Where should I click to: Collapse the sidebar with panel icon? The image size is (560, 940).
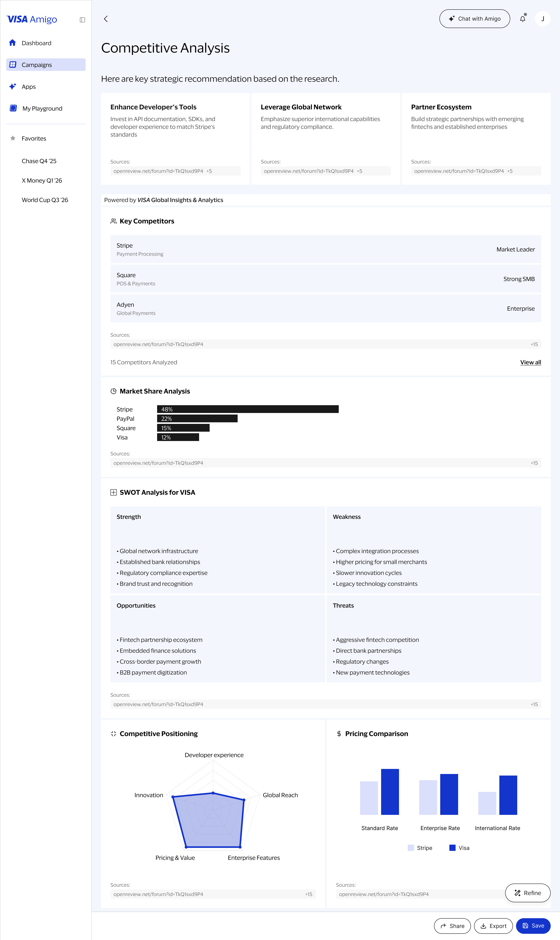(82, 20)
